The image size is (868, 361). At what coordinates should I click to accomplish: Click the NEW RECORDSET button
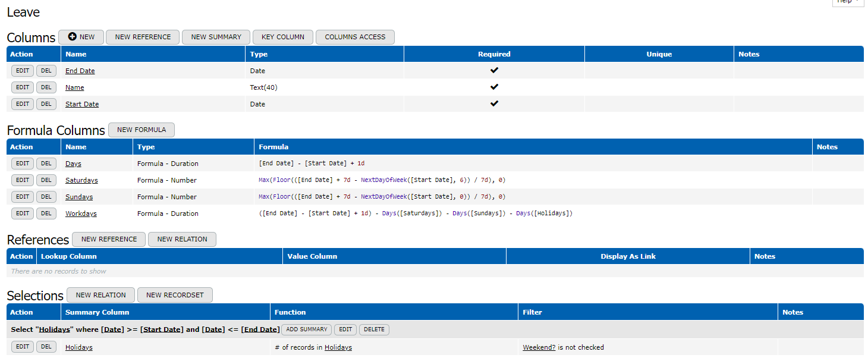click(x=175, y=295)
